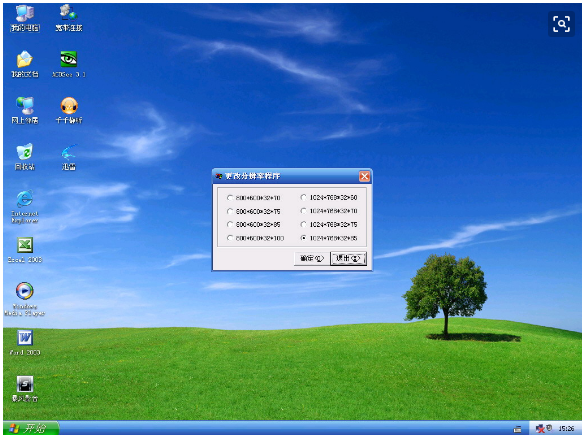Select the 800*600*32*100 radio option
This screenshot has height=435, width=585.
pos(256,238)
